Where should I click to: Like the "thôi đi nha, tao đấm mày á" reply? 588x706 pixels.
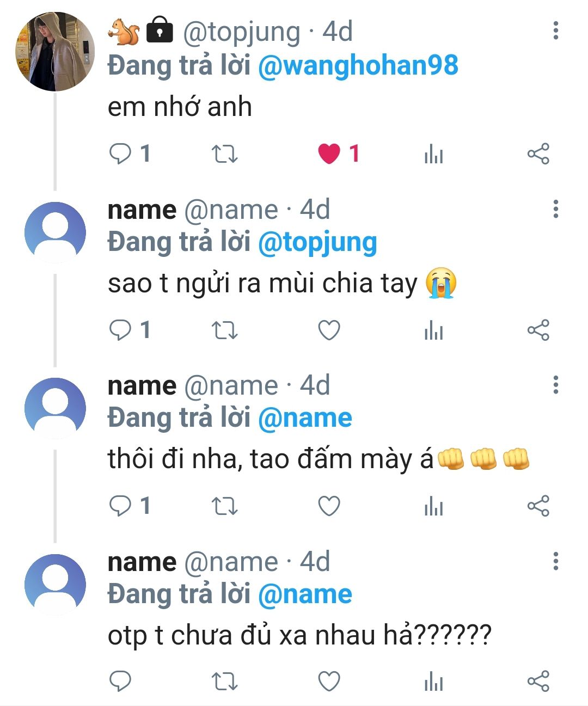pos(329,506)
